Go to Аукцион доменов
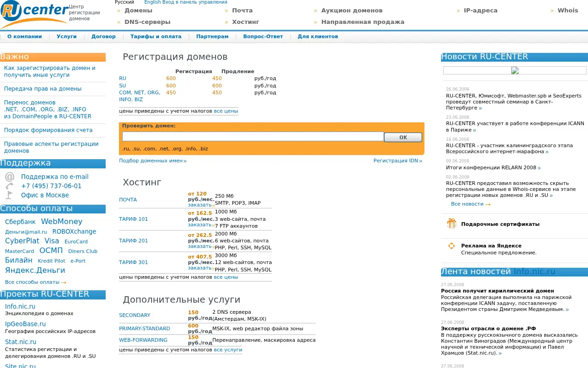588x368 pixels. pos(352,10)
